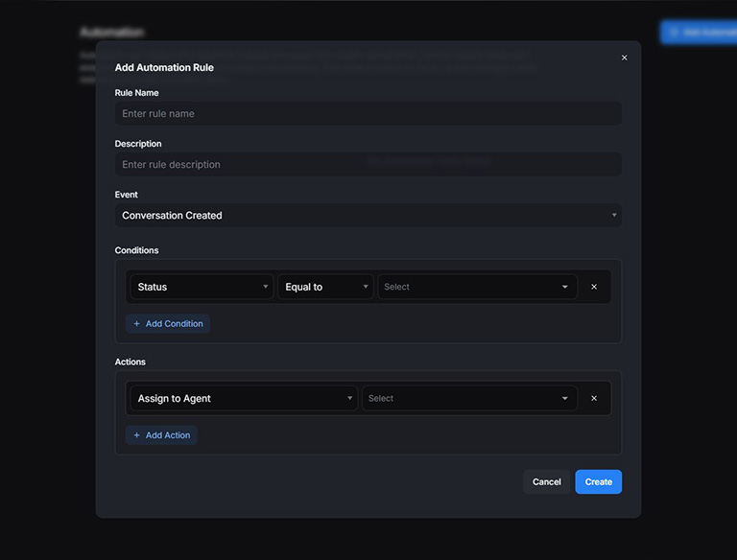Click the arrow on the Event dropdown

click(x=614, y=216)
